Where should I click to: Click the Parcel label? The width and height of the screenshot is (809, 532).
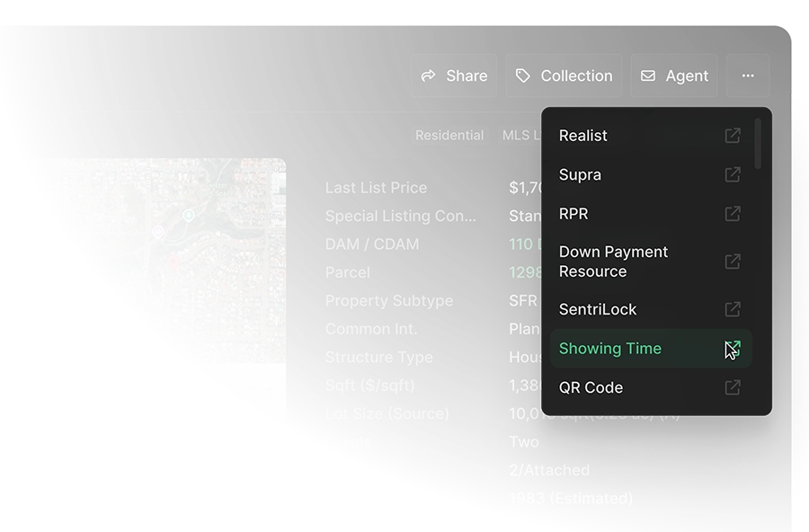347,272
